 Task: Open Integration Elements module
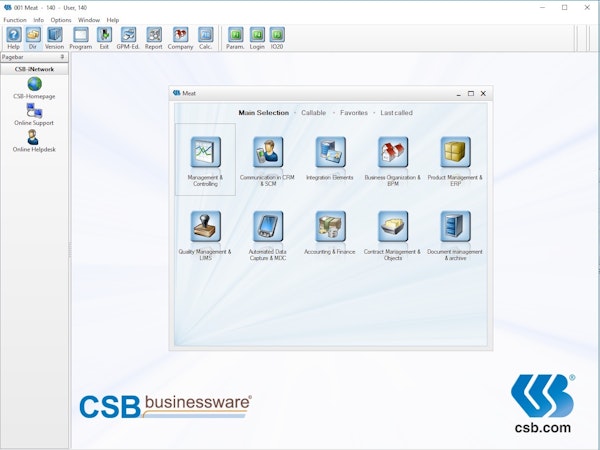point(330,158)
